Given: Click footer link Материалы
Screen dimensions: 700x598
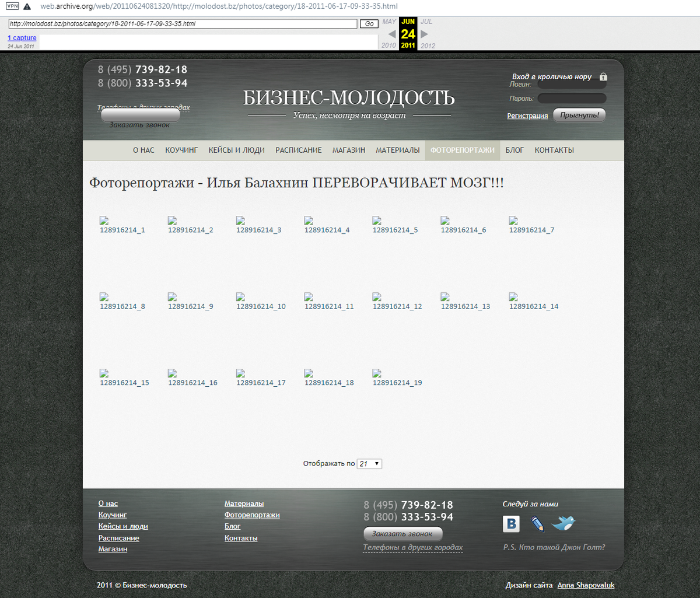Looking at the screenshot, I should 244,503.
